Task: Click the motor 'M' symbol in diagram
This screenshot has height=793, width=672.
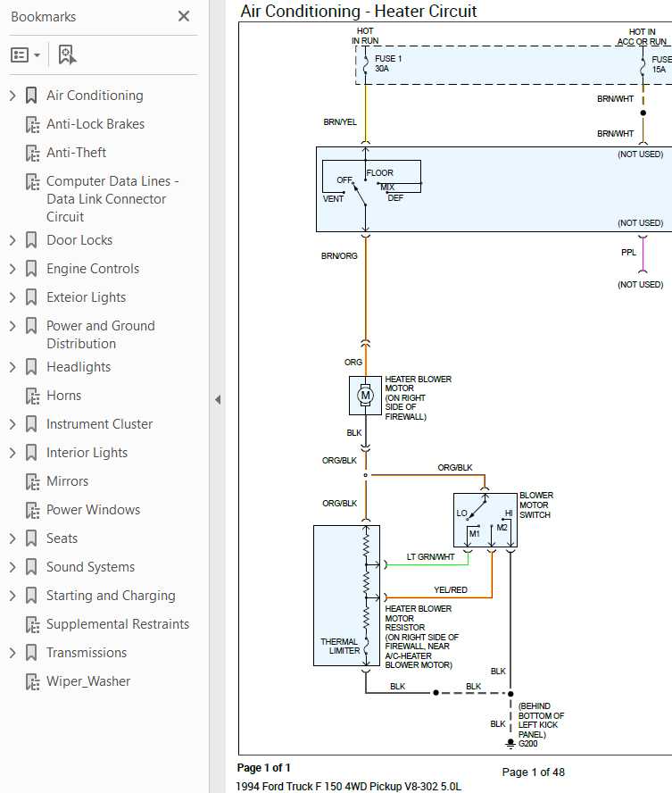Action: click(x=365, y=396)
